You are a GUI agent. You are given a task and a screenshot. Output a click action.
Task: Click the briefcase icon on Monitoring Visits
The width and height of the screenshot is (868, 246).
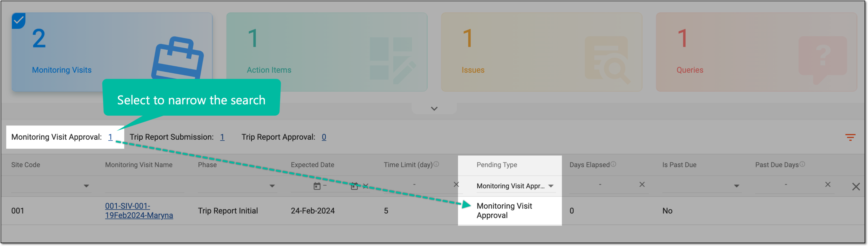[x=177, y=58]
